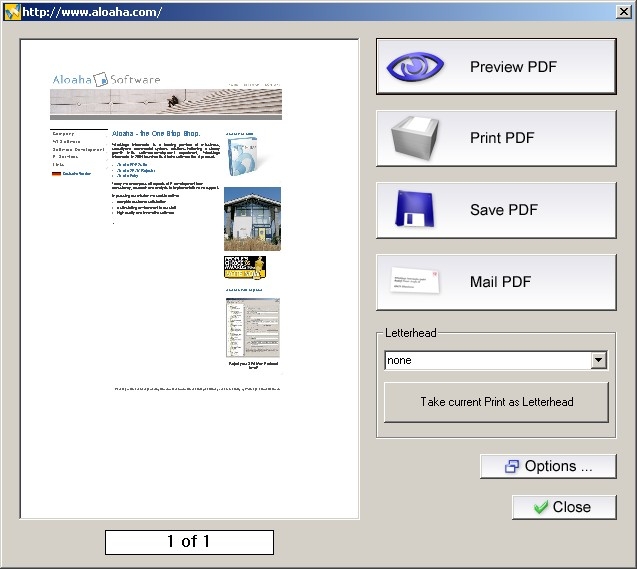637x569 pixels.
Task: Open the Options ... dialog
Action: pyautogui.click(x=548, y=467)
